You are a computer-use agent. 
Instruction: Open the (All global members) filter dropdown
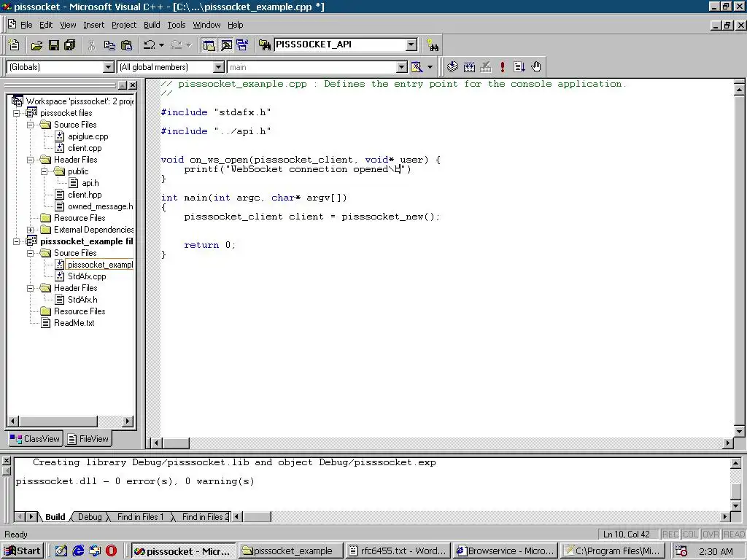point(218,67)
